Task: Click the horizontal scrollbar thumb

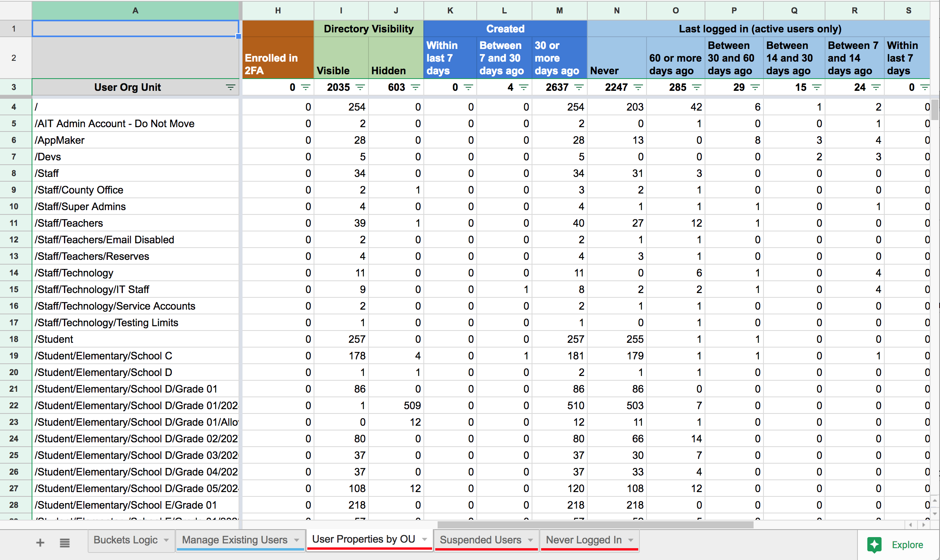Action: 595,525
